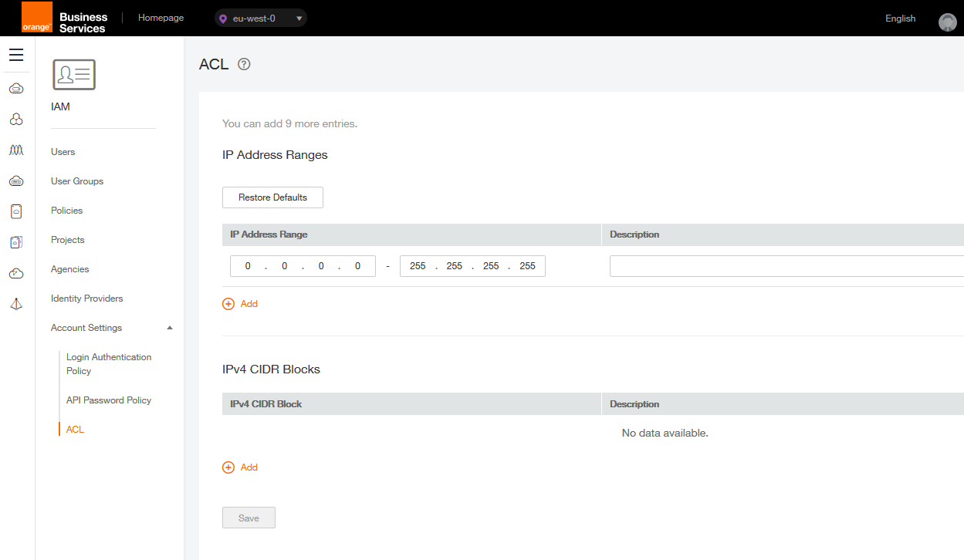Click the first IP octet input field
Viewport: 964px width, 560px height.
pyautogui.click(x=248, y=265)
